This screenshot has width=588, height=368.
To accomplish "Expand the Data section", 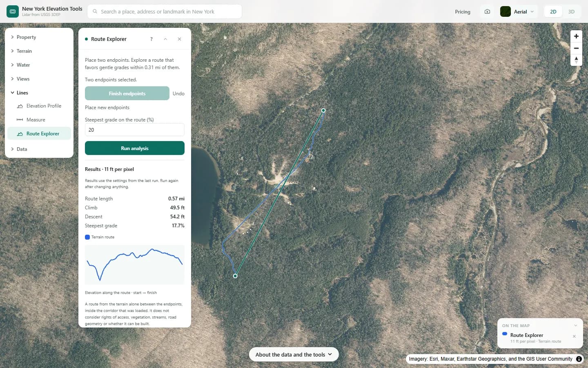I will [x=39, y=149].
